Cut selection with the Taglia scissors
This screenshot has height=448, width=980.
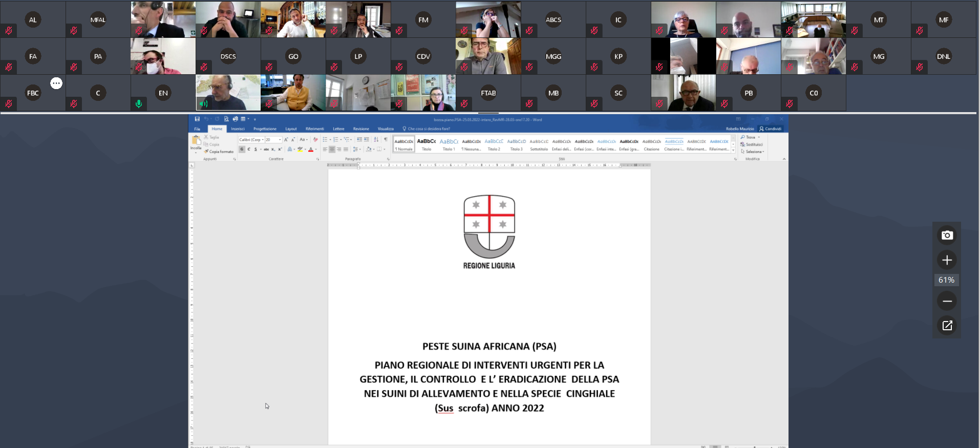tap(211, 137)
